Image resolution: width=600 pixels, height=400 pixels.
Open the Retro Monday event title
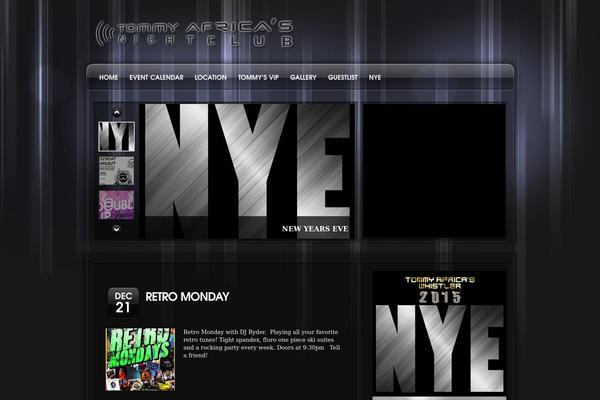point(187,297)
